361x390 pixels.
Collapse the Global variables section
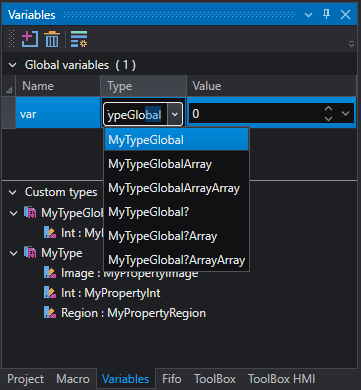(13, 65)
